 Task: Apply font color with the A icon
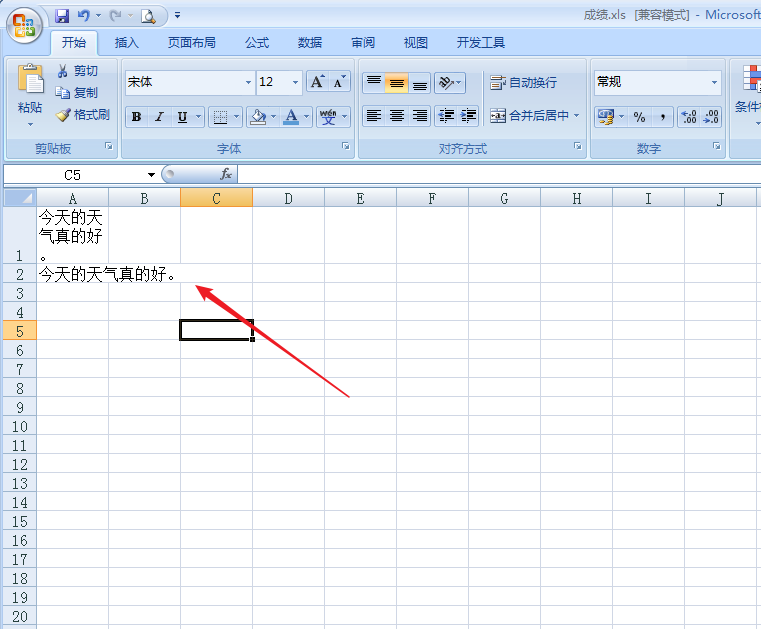pyautogui.click(x=291, y=117)
